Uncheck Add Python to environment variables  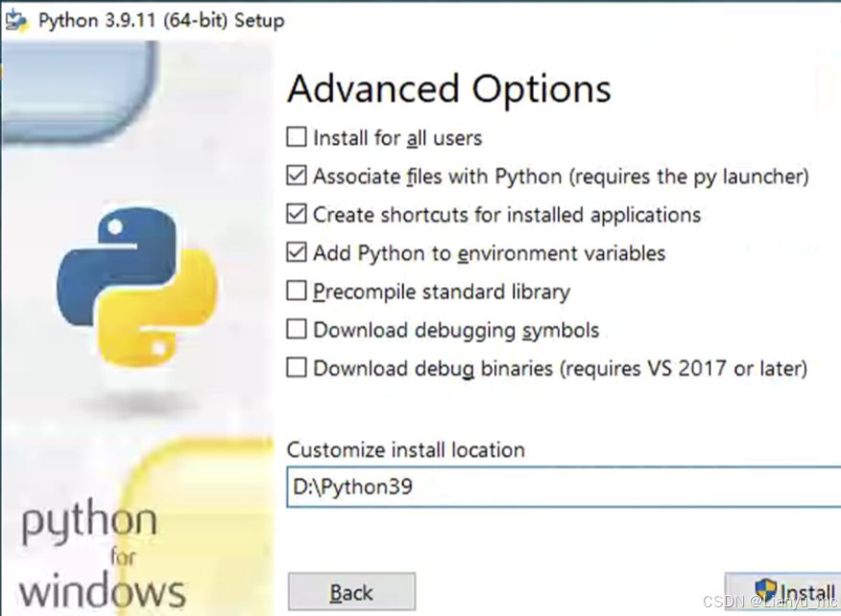297,252
